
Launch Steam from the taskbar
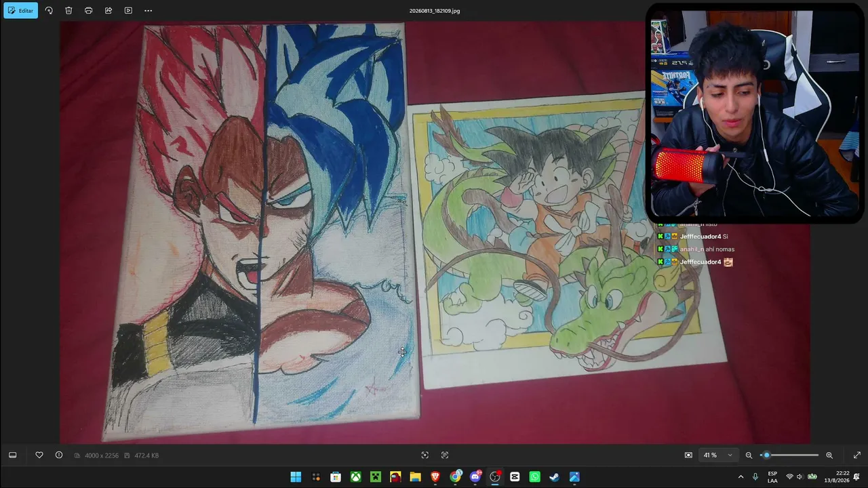tap(555, 477)
